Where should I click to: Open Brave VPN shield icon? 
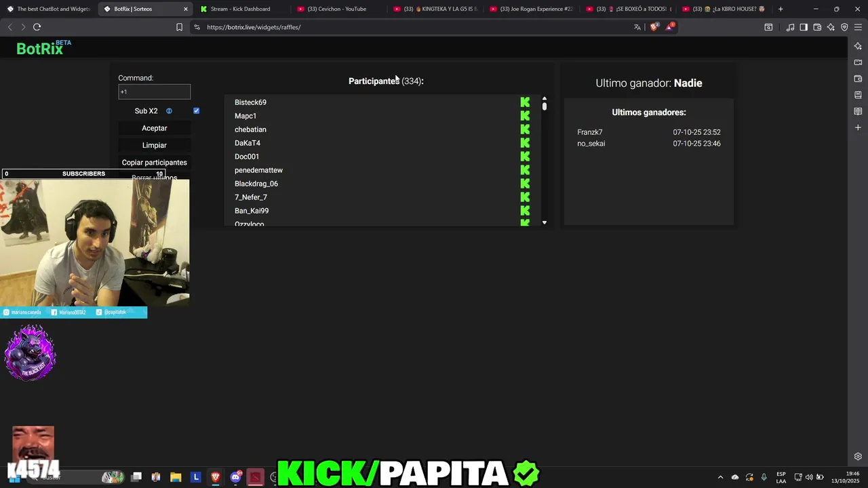coord(844,27)
